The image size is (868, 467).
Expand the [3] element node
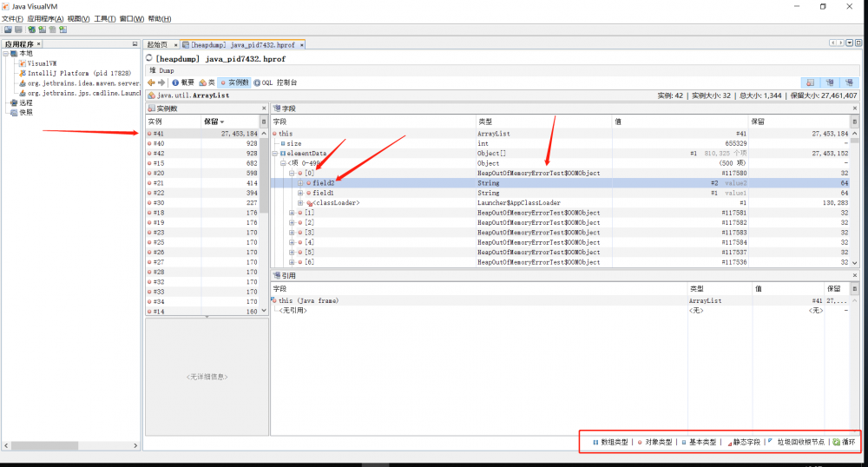292,233
